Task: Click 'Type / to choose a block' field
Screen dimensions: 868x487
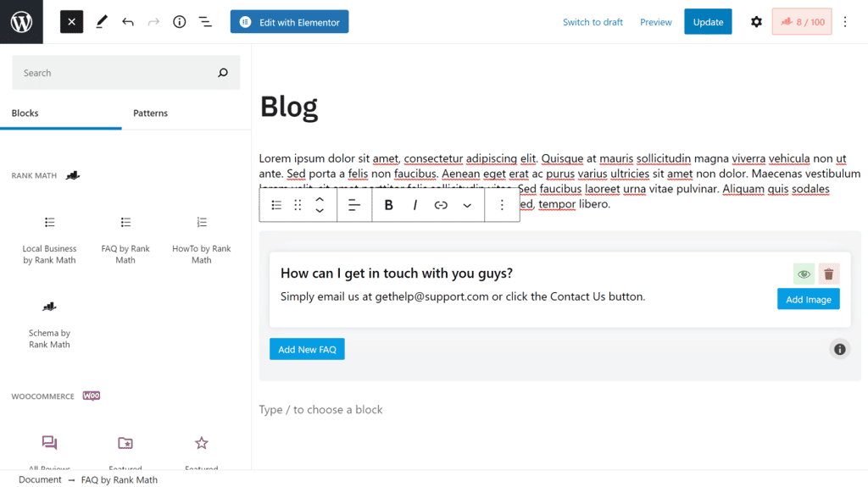Action: (320, 410)
